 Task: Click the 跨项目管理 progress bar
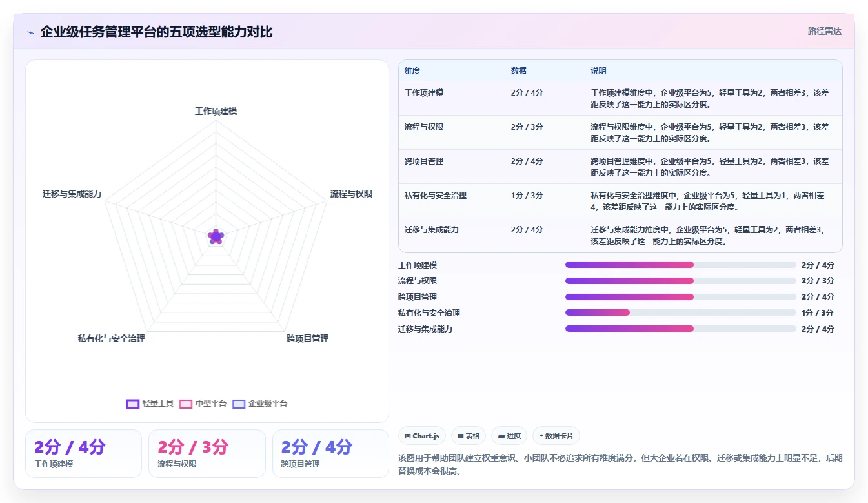681,297
